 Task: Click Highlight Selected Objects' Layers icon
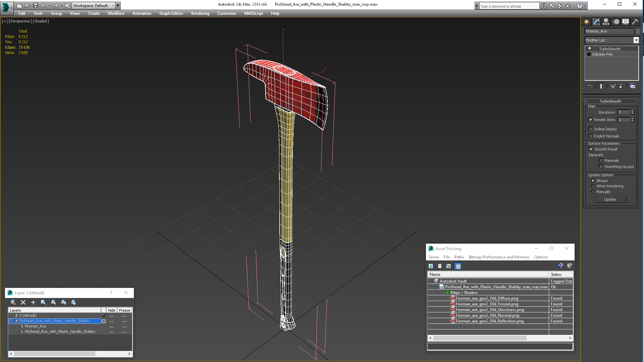tap(53, 302)
